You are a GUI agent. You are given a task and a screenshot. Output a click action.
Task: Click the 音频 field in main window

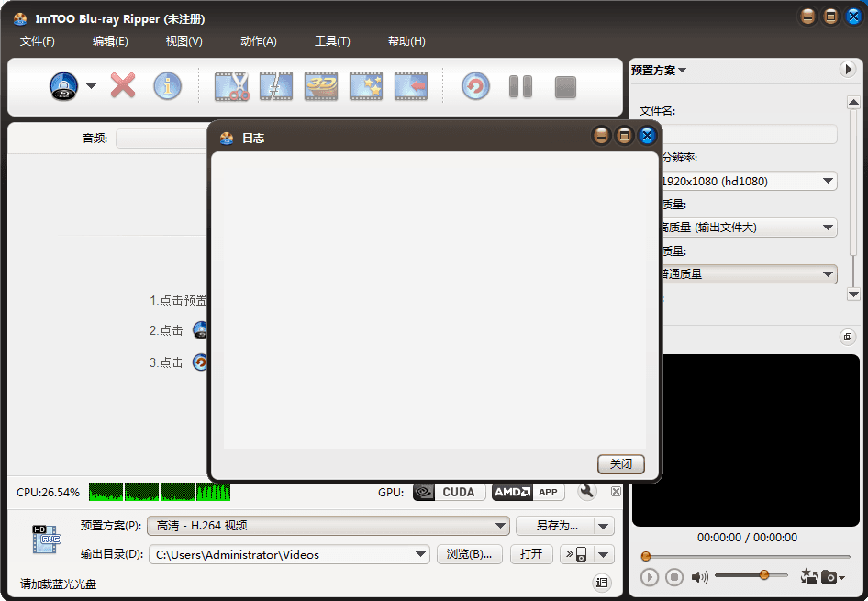(161, 139)
